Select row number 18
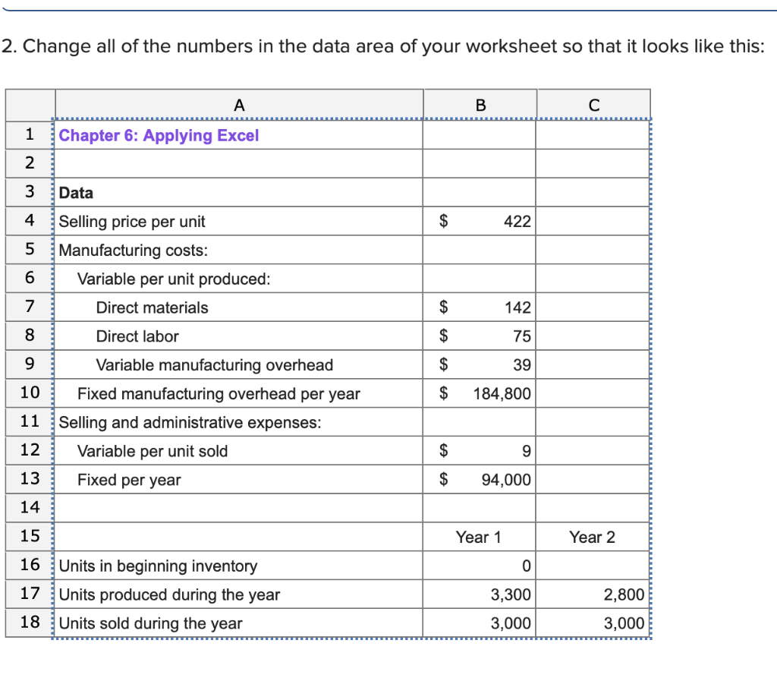 pyautogui.click(x=29, y=623)
